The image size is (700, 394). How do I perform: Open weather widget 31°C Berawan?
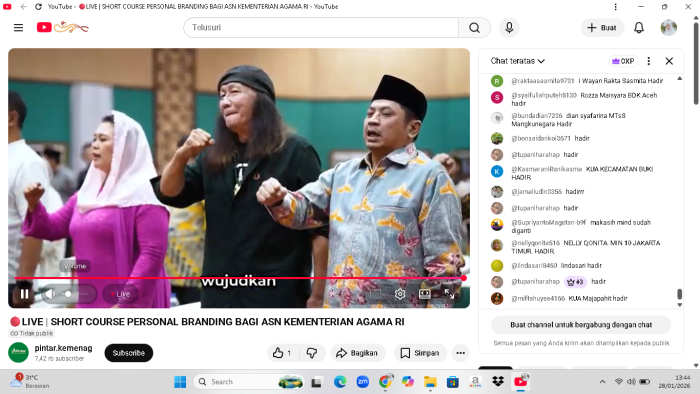pyautogui.click(x=30, y=382)
